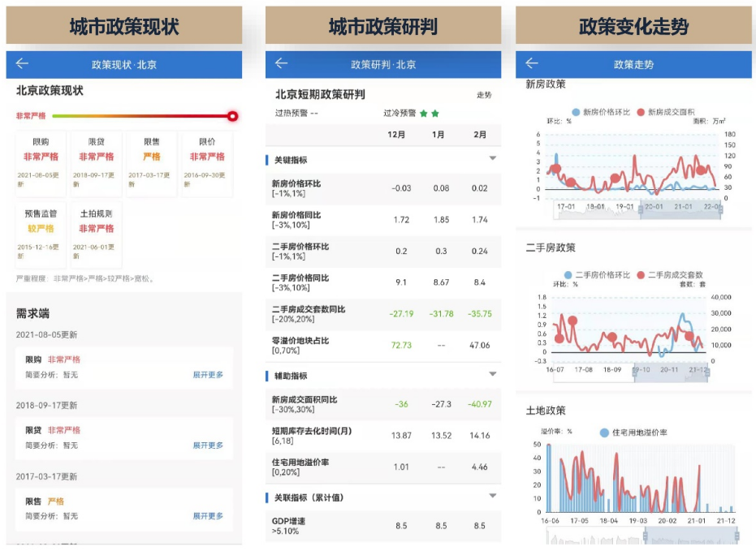
Task: Click left zoom handle of 新房政策 chart
Action: pos(641,209)
